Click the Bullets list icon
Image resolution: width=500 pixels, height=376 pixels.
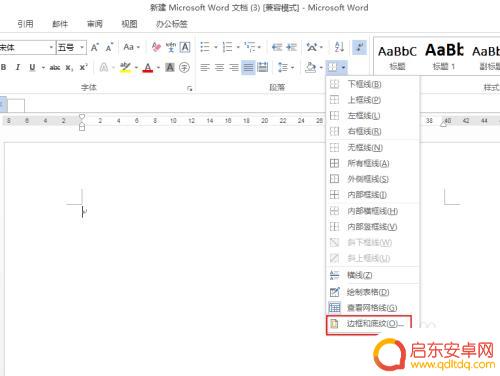(205, 47)
